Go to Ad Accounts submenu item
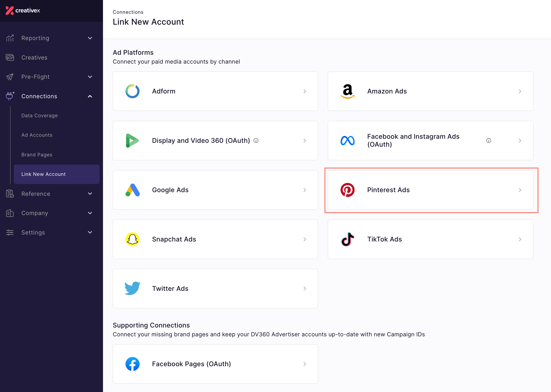This screenshot has width=551, height=392. pyautogui.click(x=37, y=135)
